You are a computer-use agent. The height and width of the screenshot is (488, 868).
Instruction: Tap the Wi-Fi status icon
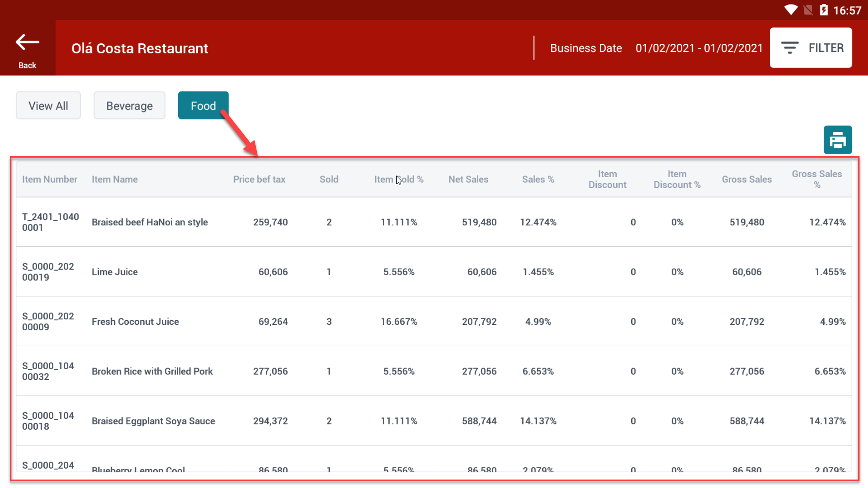coord(790,10)
